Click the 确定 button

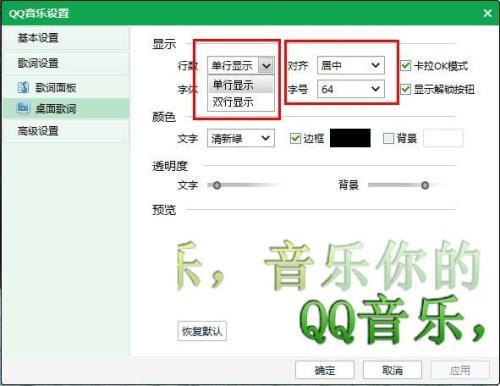(x=325, y=370)
